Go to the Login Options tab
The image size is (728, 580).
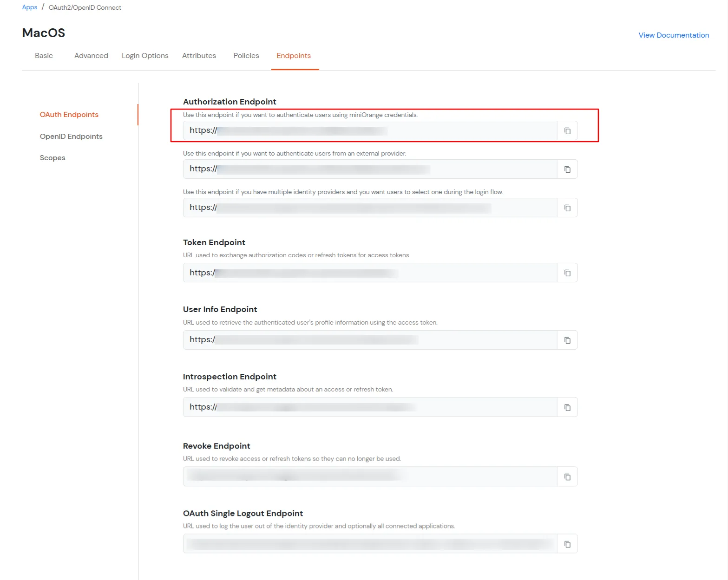pyautogui.click(x=145, y=56)
